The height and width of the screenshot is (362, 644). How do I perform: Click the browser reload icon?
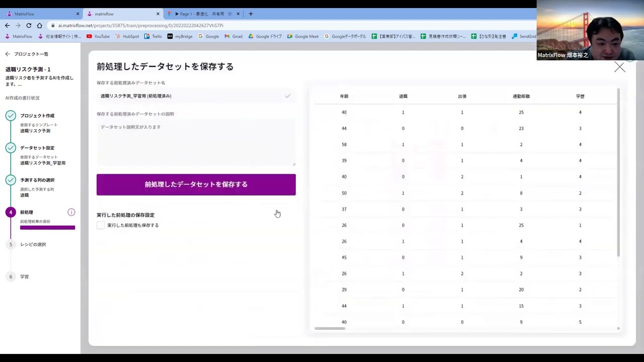pyautogui.click(x=29, y=25)
